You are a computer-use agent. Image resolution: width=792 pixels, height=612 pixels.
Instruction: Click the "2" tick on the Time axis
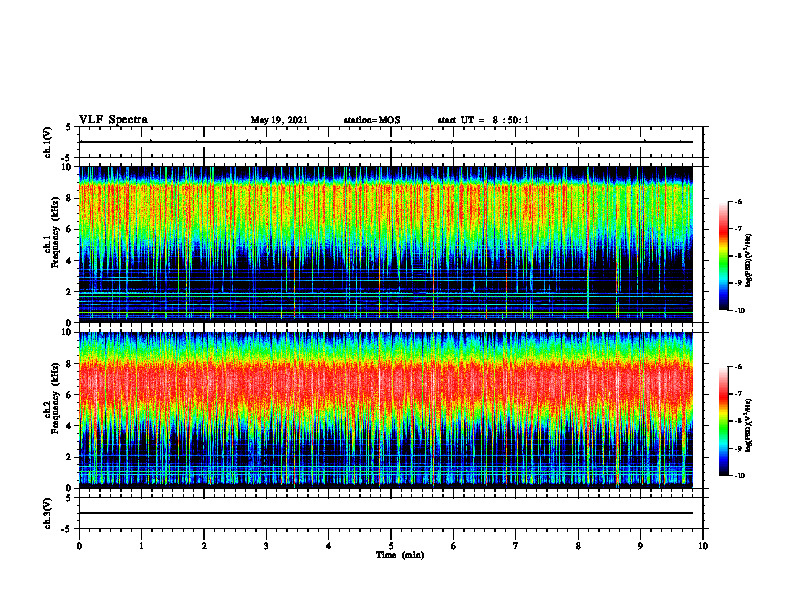204,546
